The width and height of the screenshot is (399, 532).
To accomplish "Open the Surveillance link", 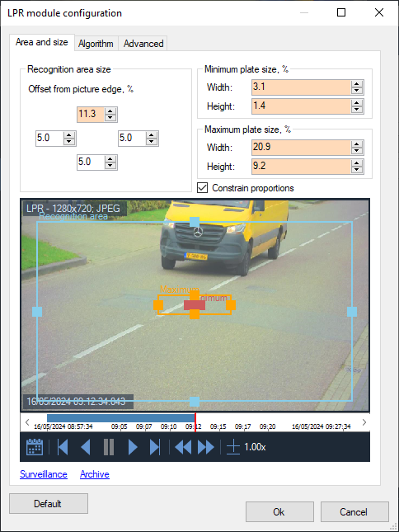I will [x=44, y=474].
